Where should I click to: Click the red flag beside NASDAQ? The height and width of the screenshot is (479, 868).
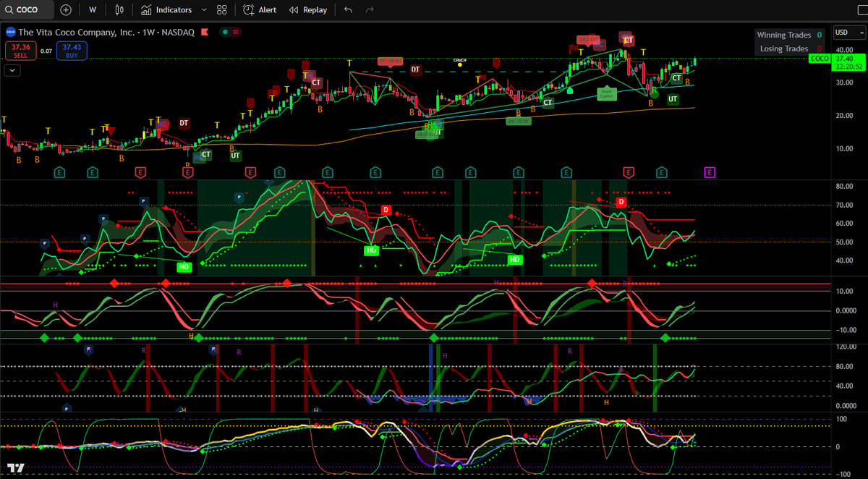click(205, 32)
